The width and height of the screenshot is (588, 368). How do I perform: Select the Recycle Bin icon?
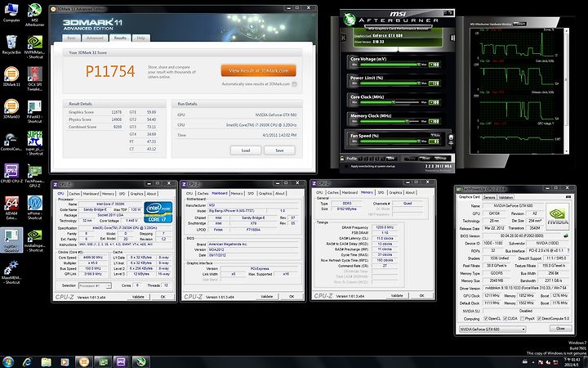[x=11, y=44]
